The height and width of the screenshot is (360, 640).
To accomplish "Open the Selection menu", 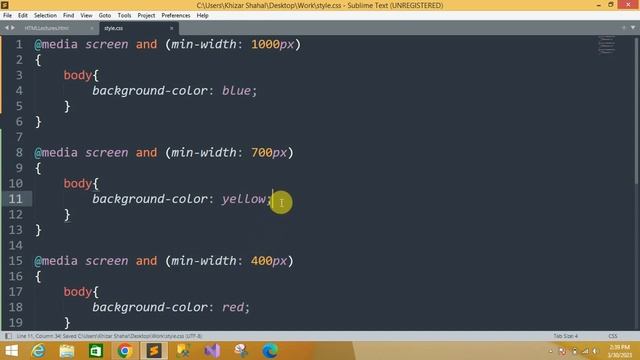I will [45, 16].
